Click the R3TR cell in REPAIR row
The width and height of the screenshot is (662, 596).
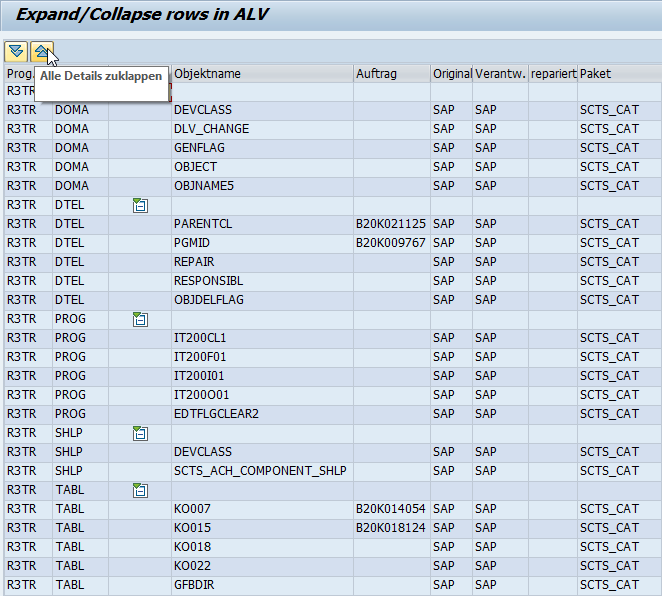(x=28, y=262)
